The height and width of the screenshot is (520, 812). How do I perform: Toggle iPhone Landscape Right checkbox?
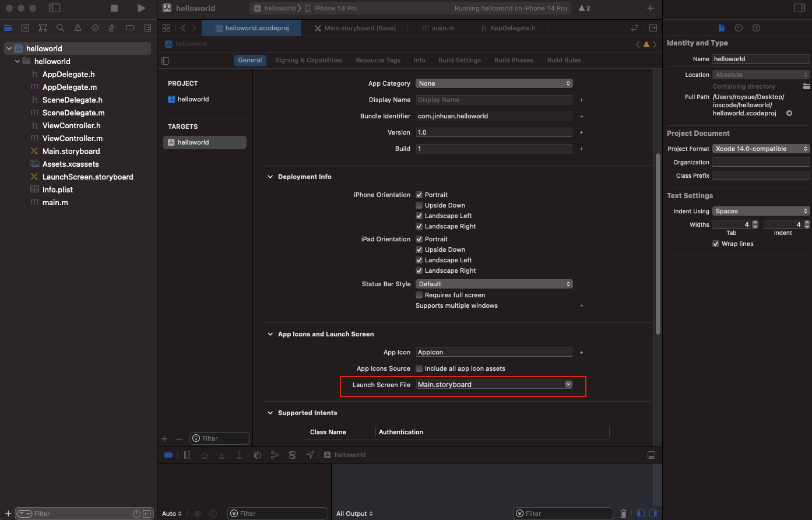(x=419, y=226)
